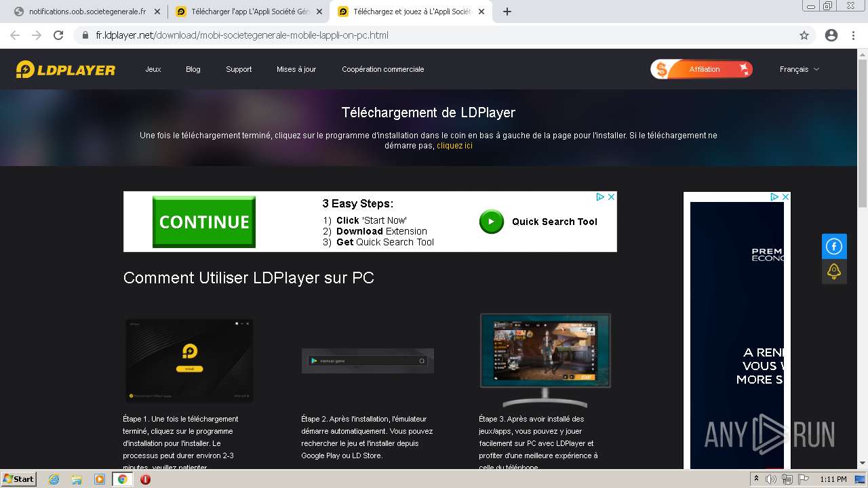
Task: Open the Français language dropdown
Action: click(800, 69)
